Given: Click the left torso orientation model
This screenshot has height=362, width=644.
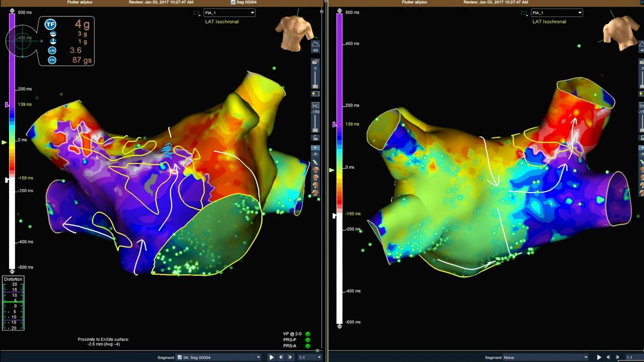Looking at the screenshot, I should [294, 33].
